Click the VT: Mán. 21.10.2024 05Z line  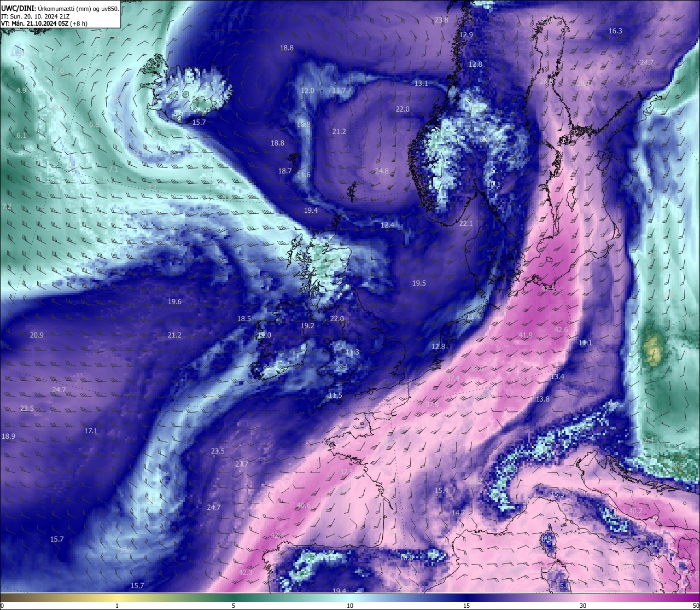[44, 24]
